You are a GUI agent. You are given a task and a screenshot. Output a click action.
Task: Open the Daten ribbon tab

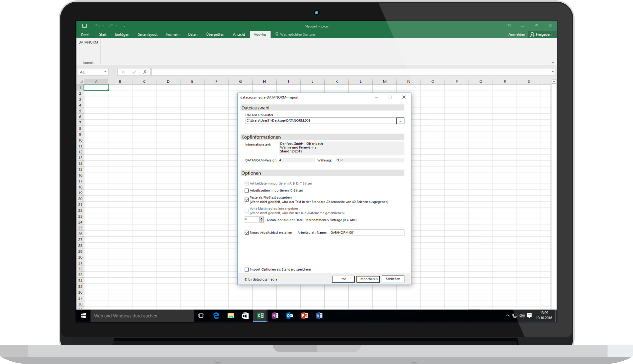[x=193, y=34]
